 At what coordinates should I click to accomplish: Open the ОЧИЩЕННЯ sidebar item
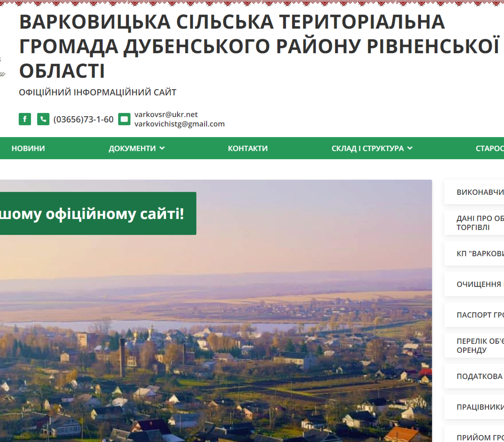pos(479,284)
